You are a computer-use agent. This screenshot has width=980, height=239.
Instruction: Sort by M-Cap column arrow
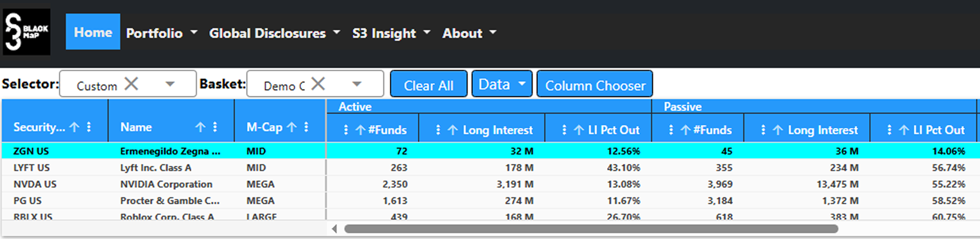point(292,127)
